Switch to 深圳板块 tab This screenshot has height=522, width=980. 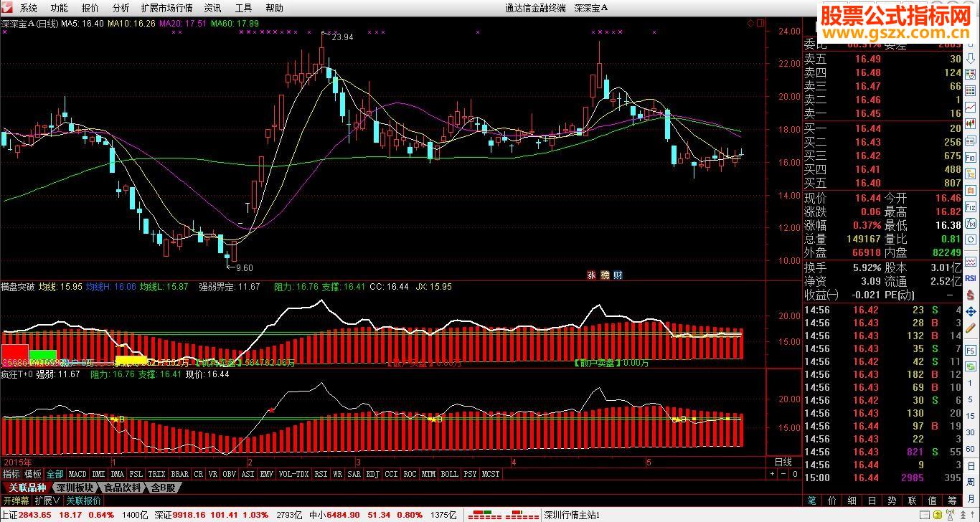click(74, 488)
